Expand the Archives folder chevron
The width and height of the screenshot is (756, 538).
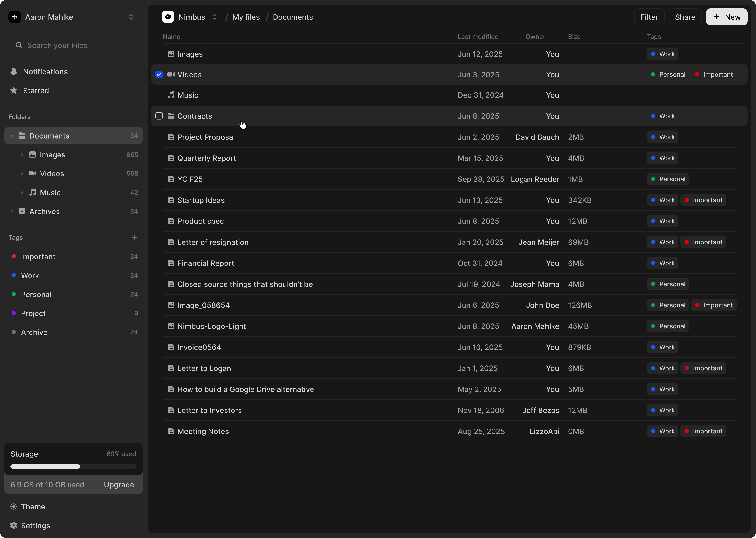12,211
